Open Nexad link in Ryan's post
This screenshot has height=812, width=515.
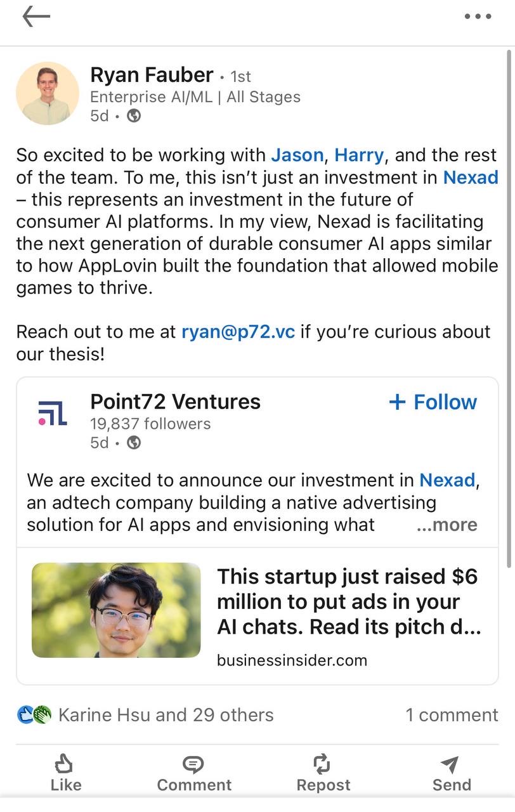point(470,177)
